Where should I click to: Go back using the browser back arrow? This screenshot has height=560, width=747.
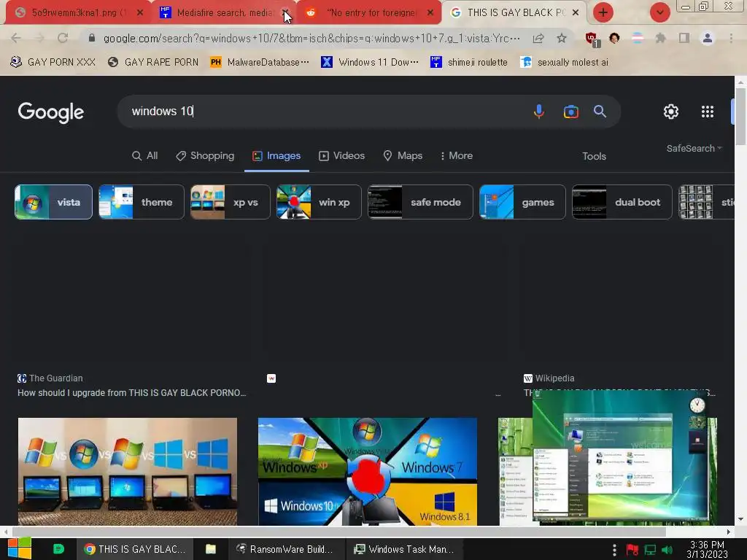[x=16, y=38]
